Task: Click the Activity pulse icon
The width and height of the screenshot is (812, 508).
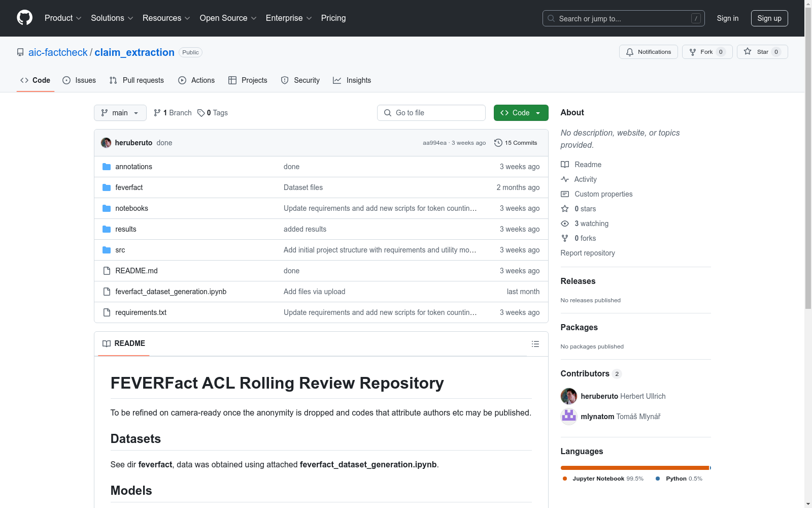Action: click(x=565, y=179)
